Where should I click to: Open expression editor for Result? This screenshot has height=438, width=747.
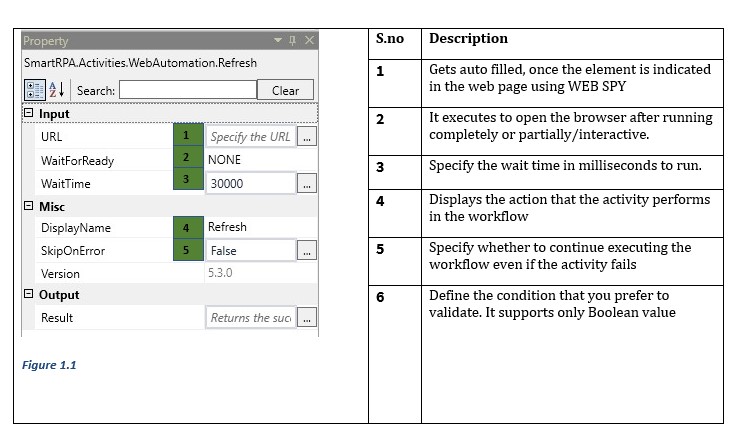tap(307, 317)
